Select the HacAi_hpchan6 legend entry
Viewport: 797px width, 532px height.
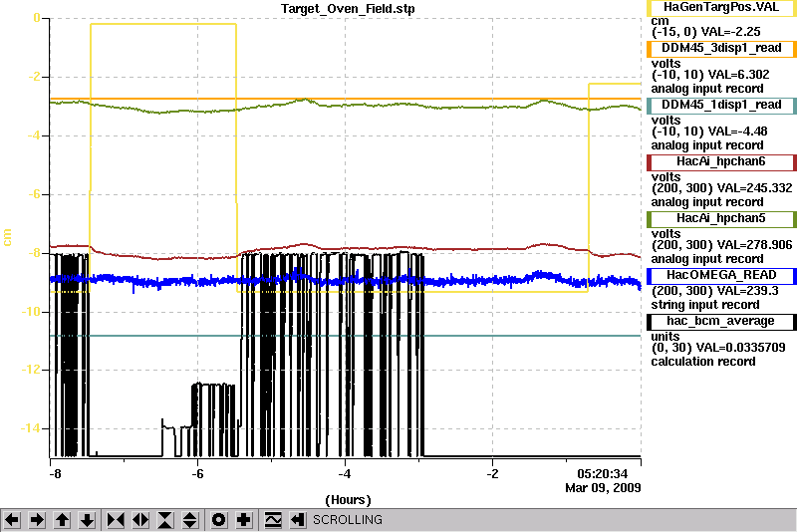point(720,162)
